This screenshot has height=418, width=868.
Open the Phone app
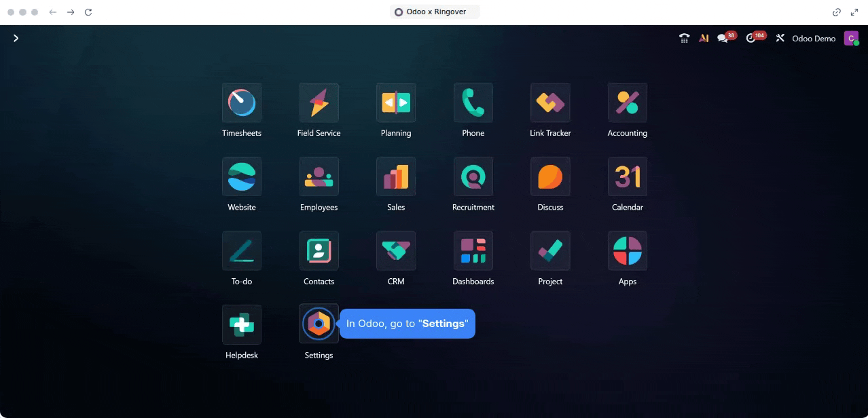tap(473, 102)
